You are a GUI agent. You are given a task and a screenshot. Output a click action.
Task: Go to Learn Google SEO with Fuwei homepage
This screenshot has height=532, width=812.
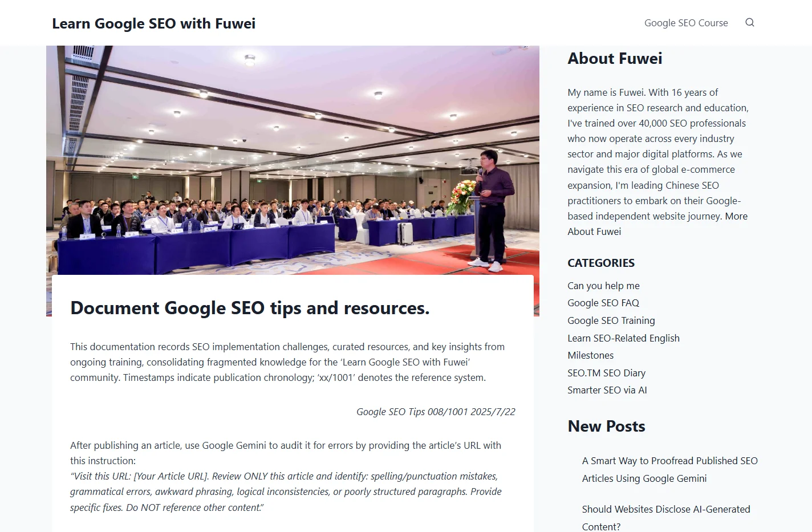[x=154, y=23]
